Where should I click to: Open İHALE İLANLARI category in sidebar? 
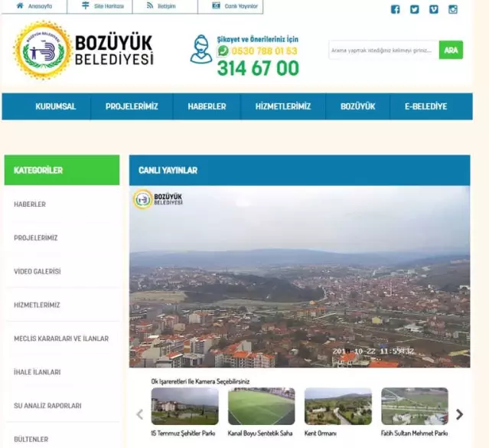pyautogui.click(x=37, y=372)
